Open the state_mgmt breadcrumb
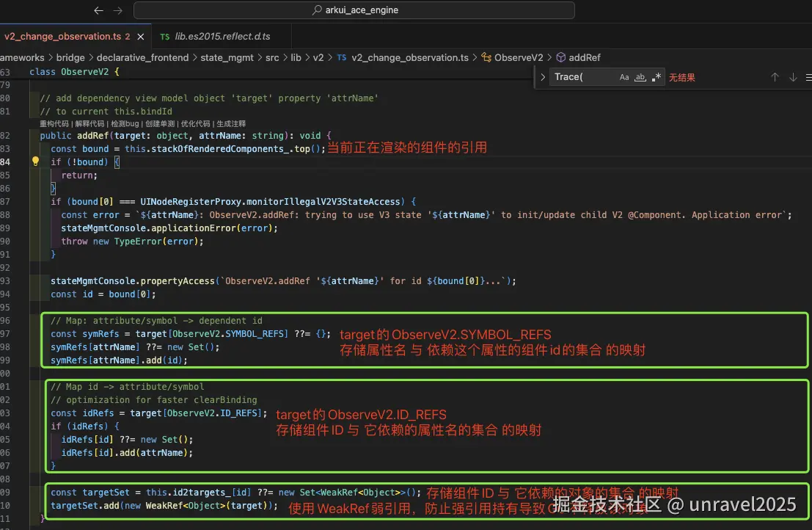 pyautogui.click(x=227, y=57)
